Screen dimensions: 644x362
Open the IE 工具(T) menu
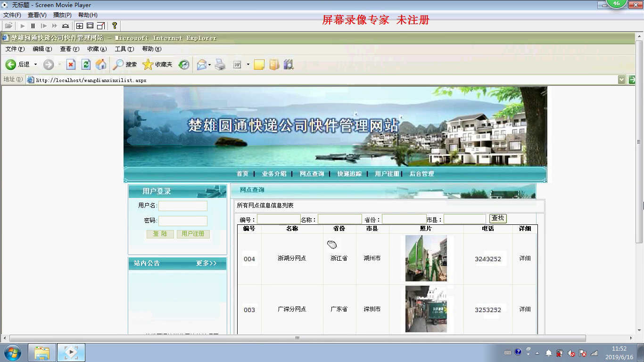click(x=124, y=49)
